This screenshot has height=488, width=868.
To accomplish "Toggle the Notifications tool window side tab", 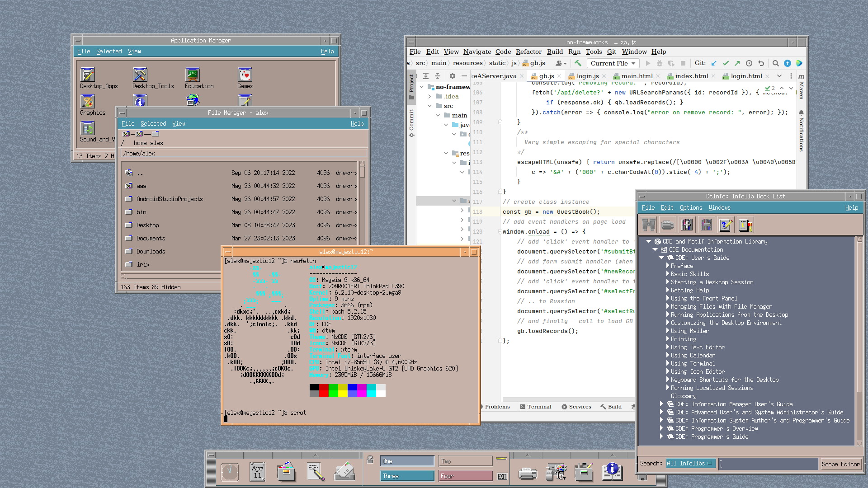I will 801,131.
